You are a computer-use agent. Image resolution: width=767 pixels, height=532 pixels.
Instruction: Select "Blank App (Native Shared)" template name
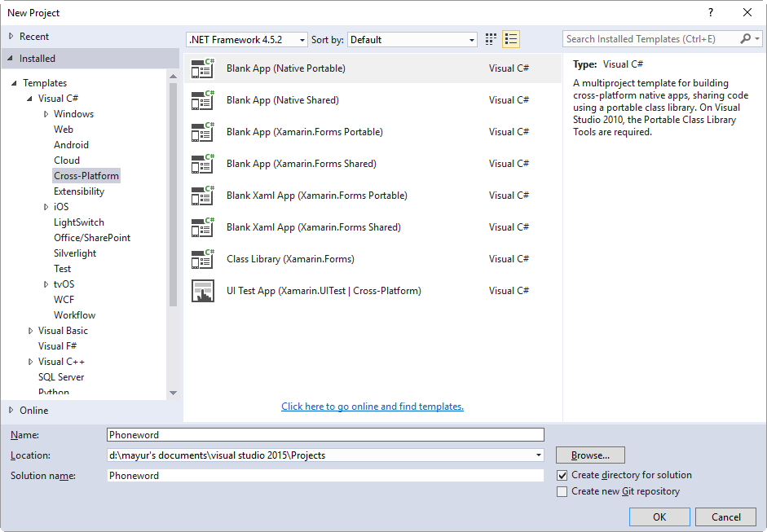click(283, 100)
